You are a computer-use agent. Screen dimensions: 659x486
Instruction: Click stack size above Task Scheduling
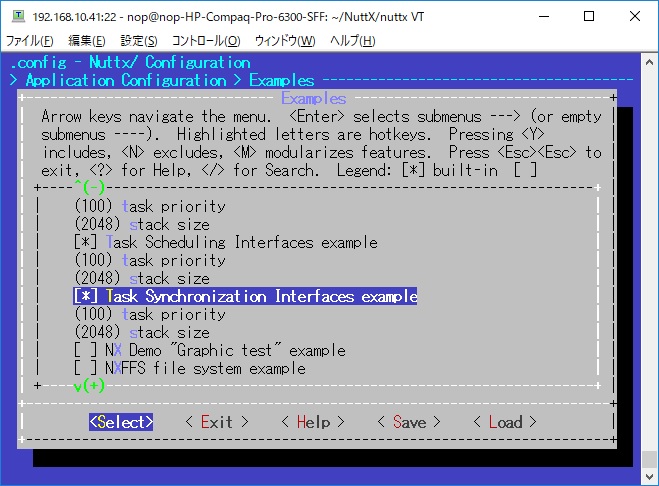click(x=142, y=224)
